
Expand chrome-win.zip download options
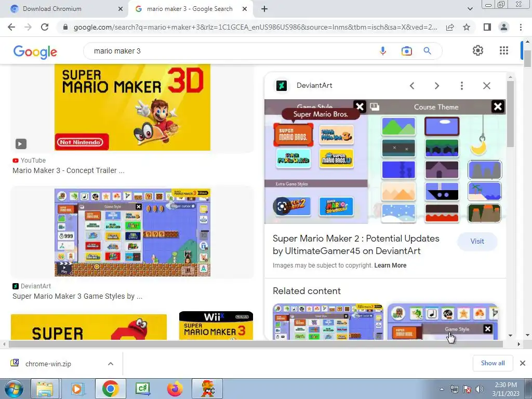click(111, 364)
